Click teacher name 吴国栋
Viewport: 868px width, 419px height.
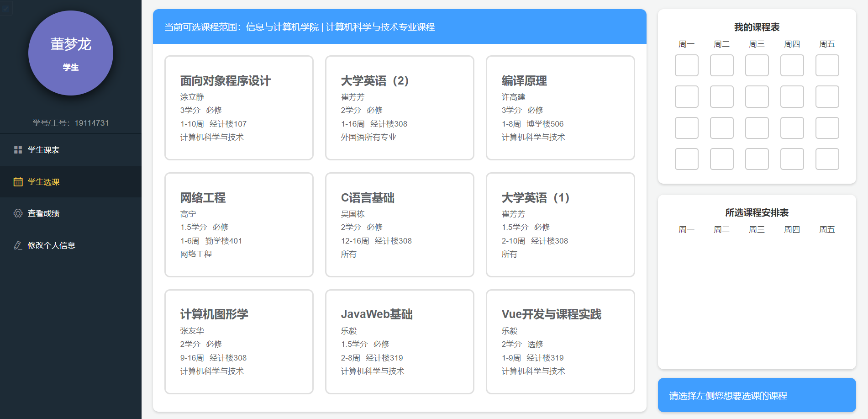pos(352,214)
